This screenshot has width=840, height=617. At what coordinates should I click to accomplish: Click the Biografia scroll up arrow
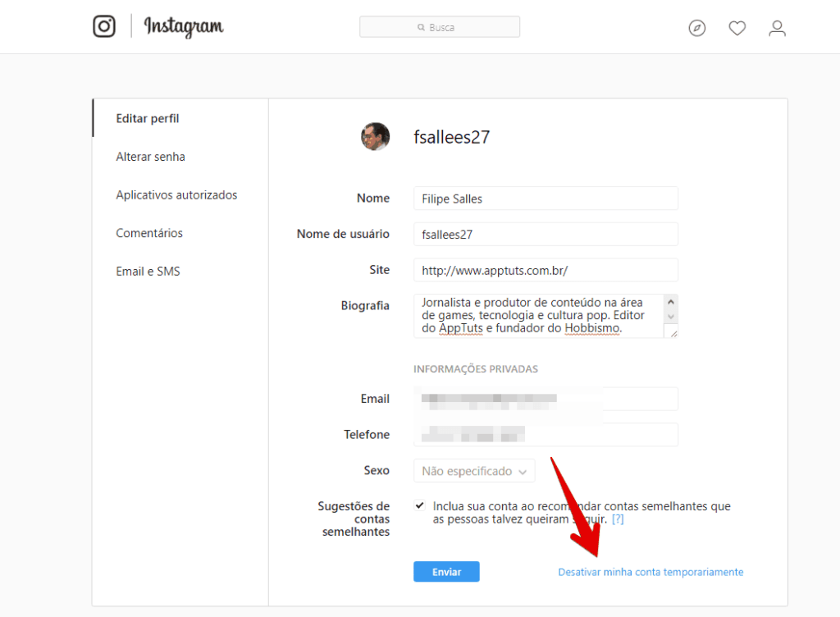671,302
